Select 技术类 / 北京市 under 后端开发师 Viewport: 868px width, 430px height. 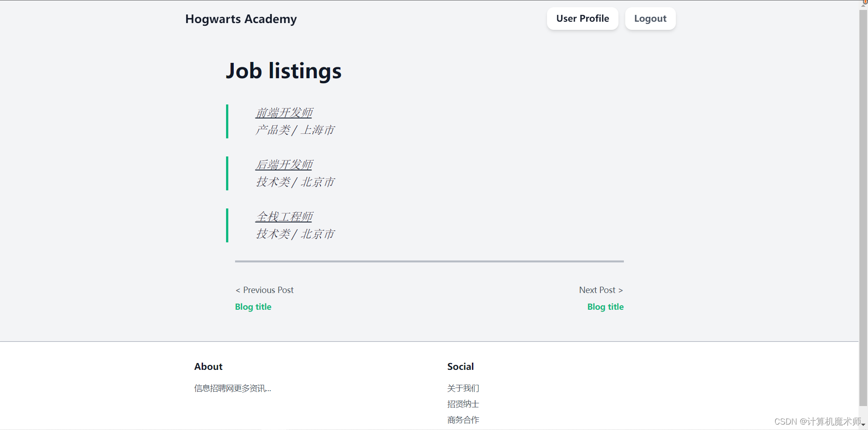pyautogui.click(x=295, y=182)
